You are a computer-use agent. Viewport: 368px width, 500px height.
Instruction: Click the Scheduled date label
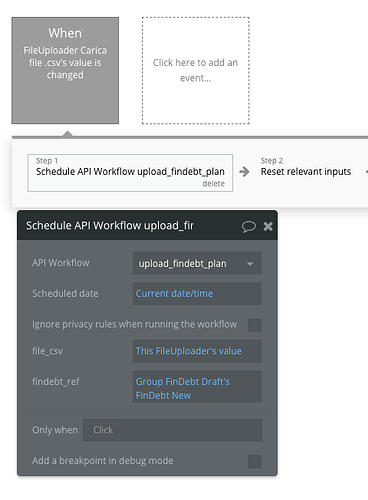tap(65, 294)
